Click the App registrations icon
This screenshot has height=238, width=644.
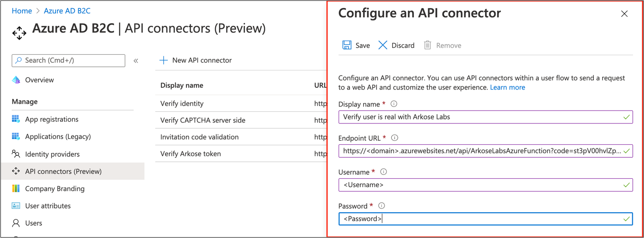(x=16, y=119)
